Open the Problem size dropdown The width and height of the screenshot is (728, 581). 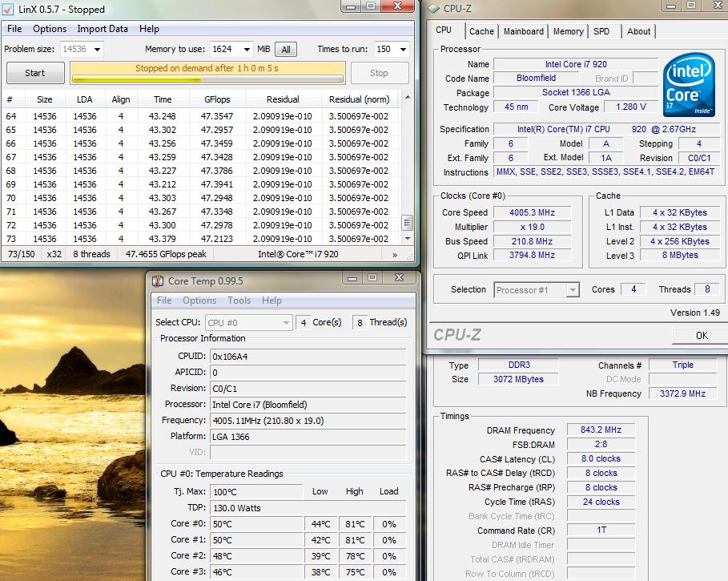coord(82,50)
